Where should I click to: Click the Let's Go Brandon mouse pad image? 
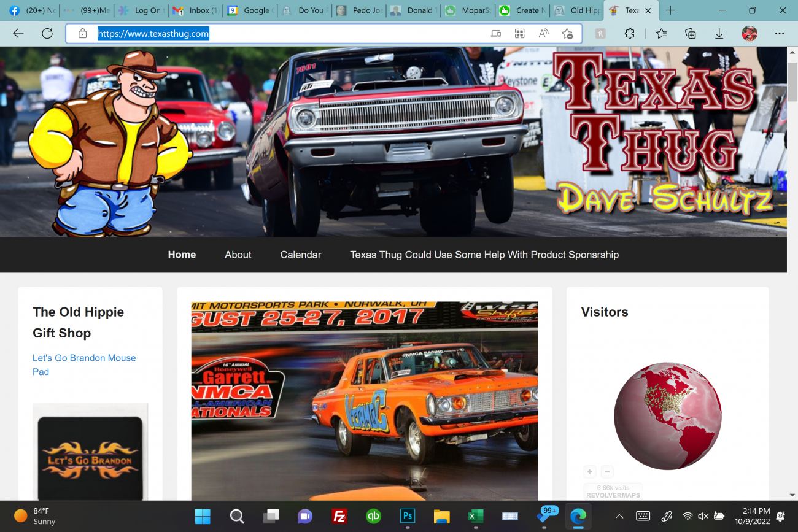pyautogui.click(x=90, y=452)
